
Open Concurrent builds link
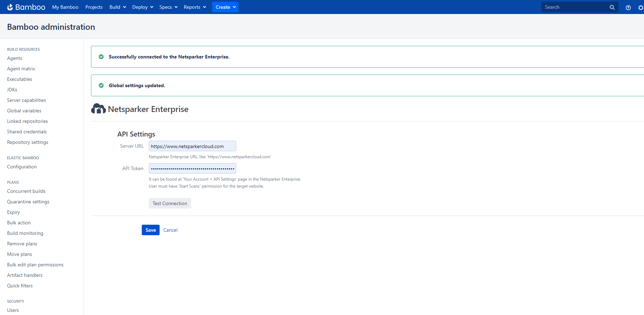[x=26, y=191]
